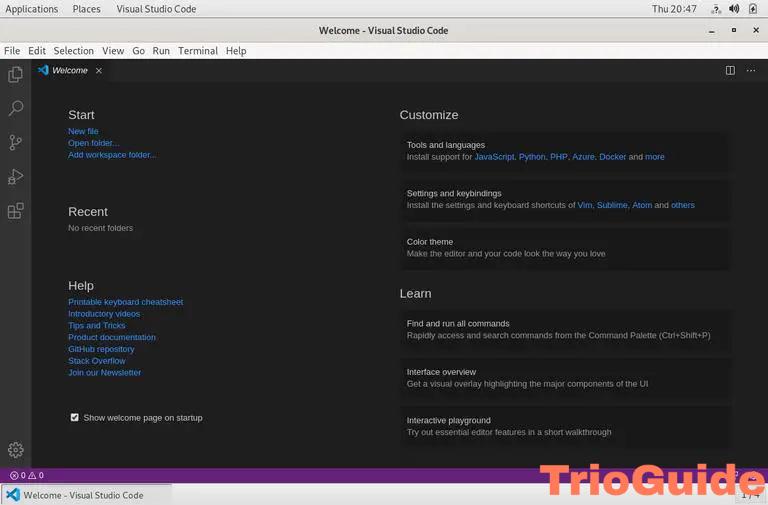Screen dimensions: 768x505
Task: Open Printable keyboard cheatsheet link
Action: point(125,302)
